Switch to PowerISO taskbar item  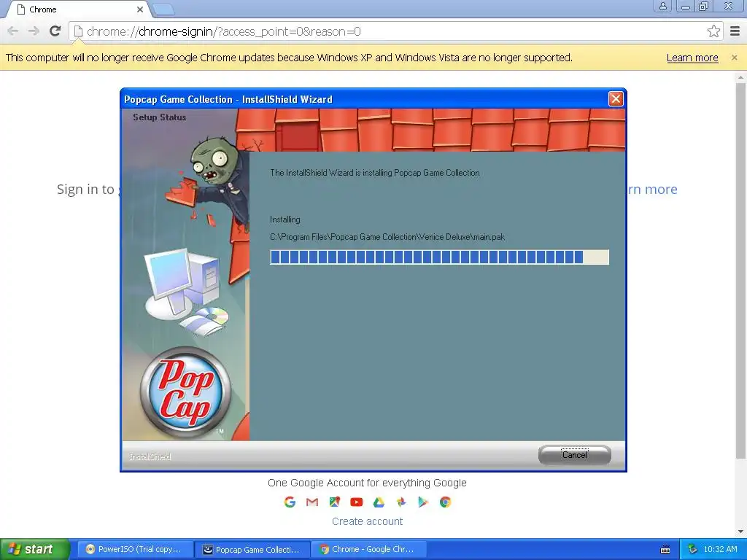click(135, 549)
